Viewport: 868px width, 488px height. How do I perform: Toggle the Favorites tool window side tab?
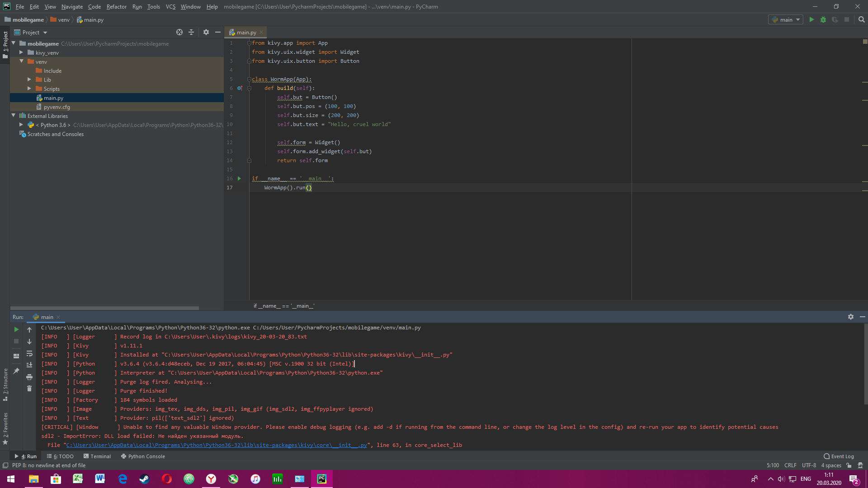click(5, 429)
